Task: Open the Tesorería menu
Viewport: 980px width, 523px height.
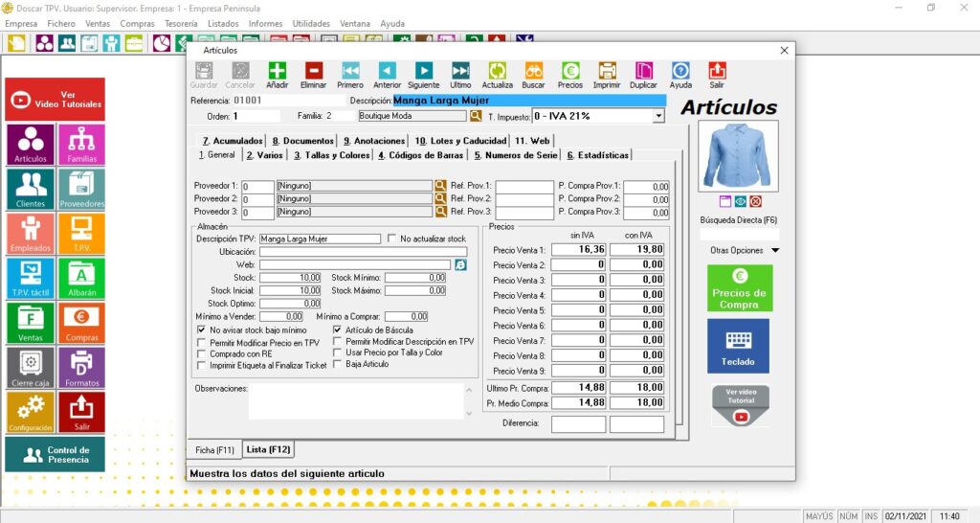Action: point(181,23)
